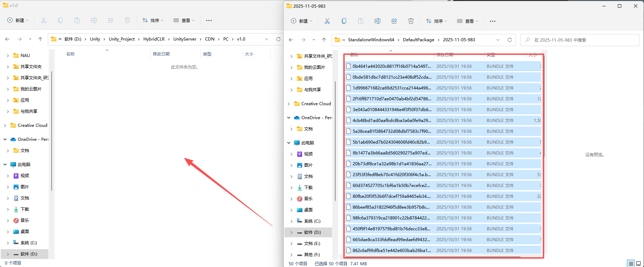Select 系统 (C:) drive in v1.0 sidebar
644x267 pixels.
(25, 243)
